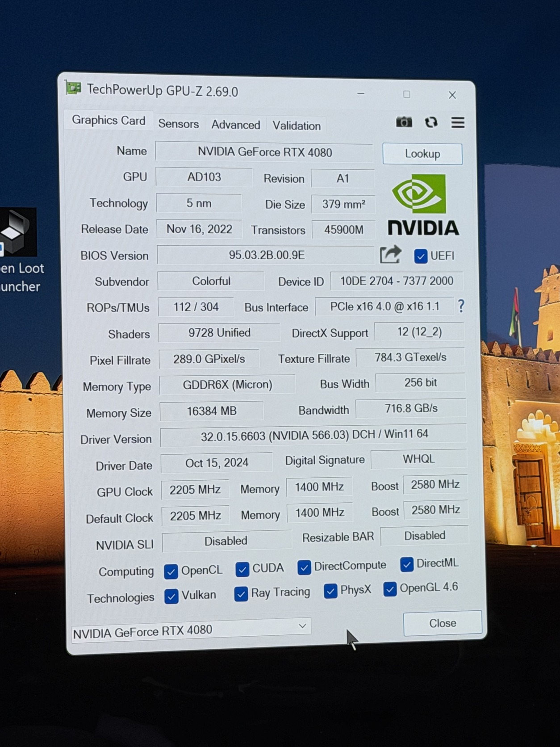Toggle the Vulkan checkbox
Viewport: 560px width, 747px height.
[x=171, y=596]
